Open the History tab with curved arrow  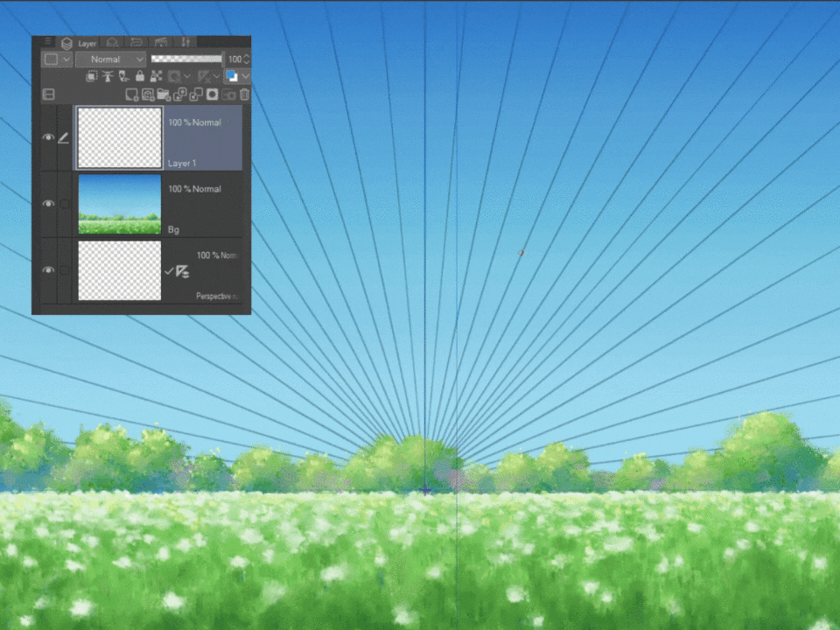(x=136, y=42)
